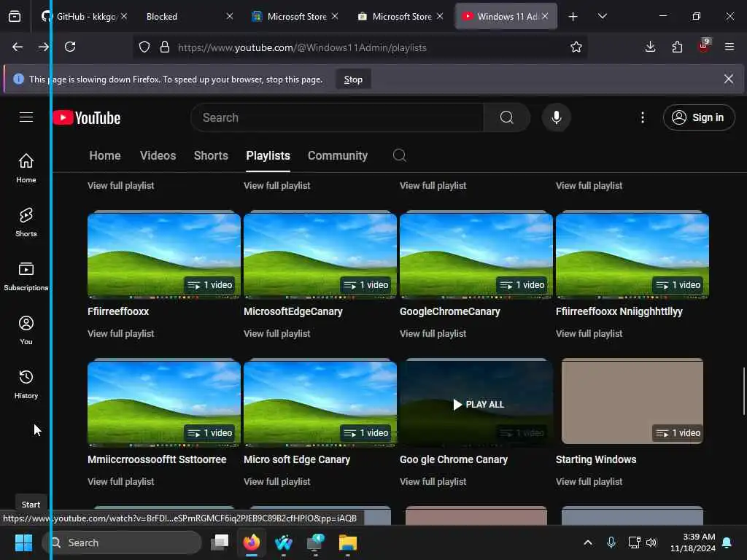This screenshot has height=560, width=747.
Task: Open Subscriptions in YouTube sidebar
Action: [x=26, y=276]
